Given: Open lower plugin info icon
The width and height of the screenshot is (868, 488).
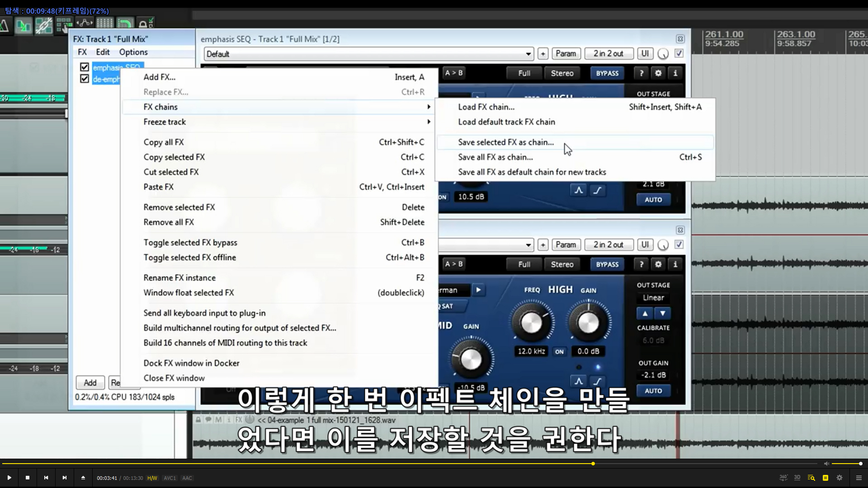Looking at the screenshot, I should pyautogui.click(x=675, y=264).
